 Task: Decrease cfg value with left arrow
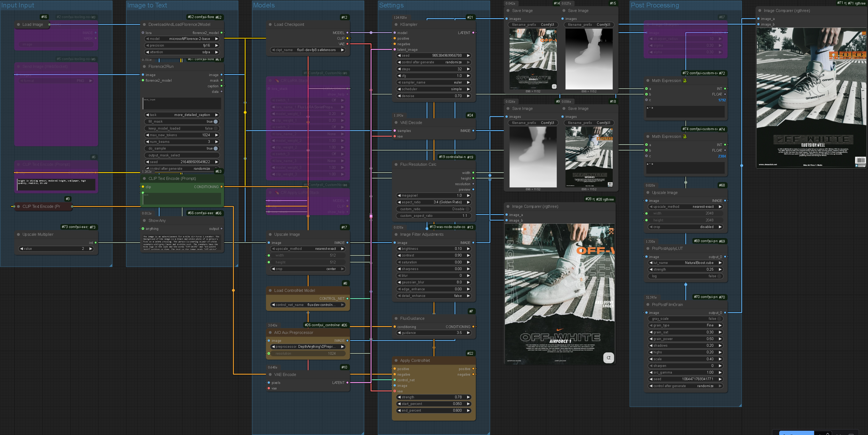click(x=399, y=76)
